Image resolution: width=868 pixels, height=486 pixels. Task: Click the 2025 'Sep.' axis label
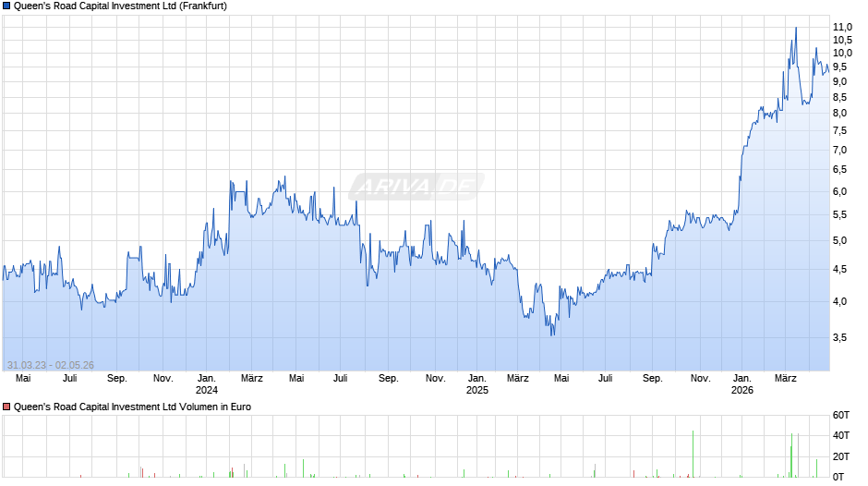[x=652, y=379]
